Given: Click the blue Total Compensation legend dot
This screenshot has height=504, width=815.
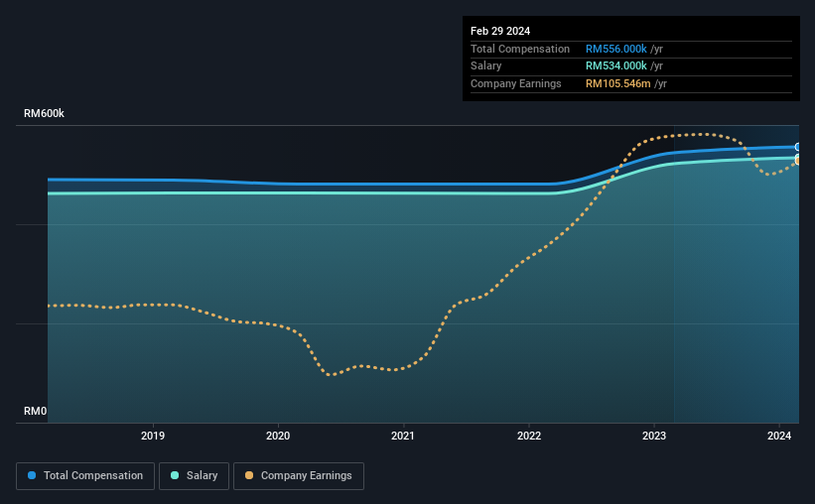Looking at the screenshot, I should tap(32, 475).
